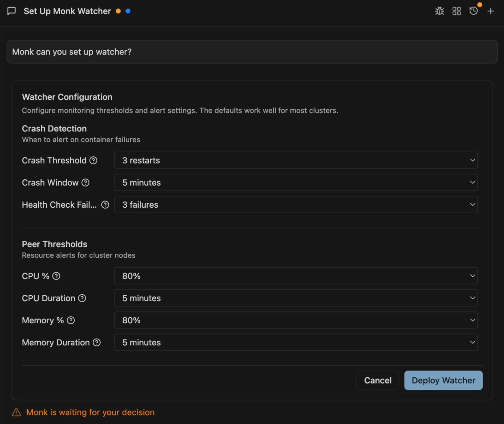Click the orange status dot beside the title
Image resolution: width=504 pixels, height=424 pixels.
118,11
